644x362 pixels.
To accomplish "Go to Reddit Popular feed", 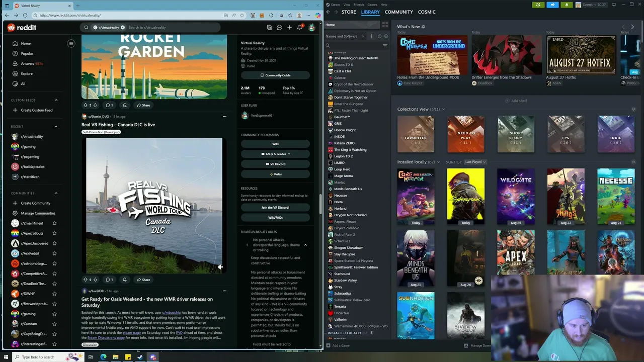I will click(x=27, y=54).
